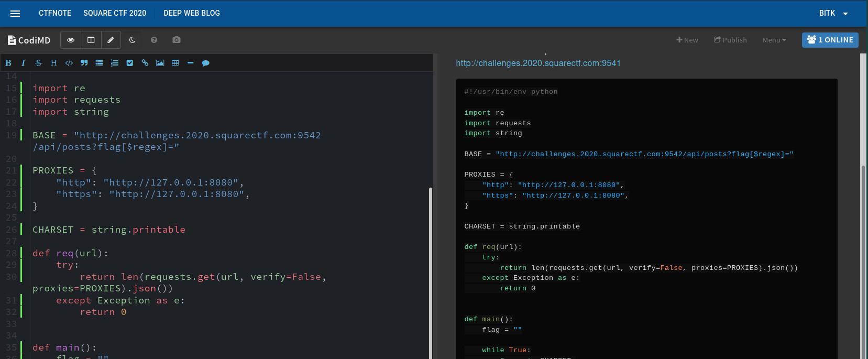
Task: Expand the Menu dropdown
Action: tap(774, 40)
